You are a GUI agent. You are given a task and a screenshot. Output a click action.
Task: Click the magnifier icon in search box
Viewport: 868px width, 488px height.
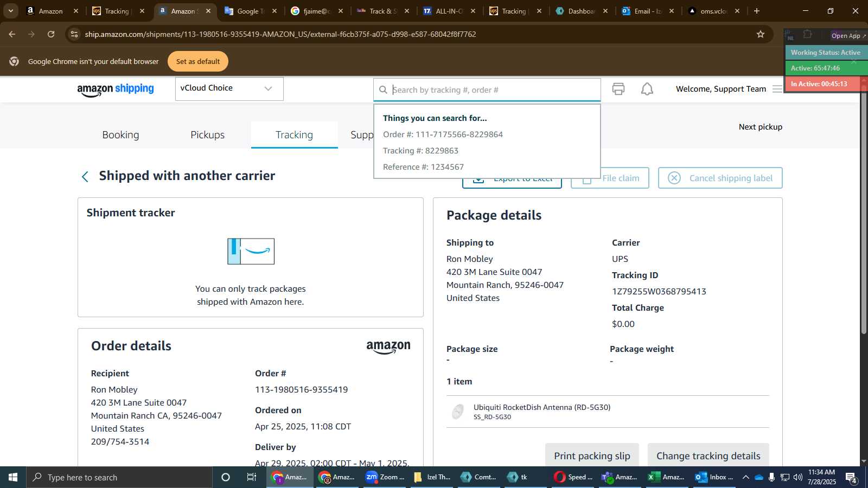[x=383, y=90]
